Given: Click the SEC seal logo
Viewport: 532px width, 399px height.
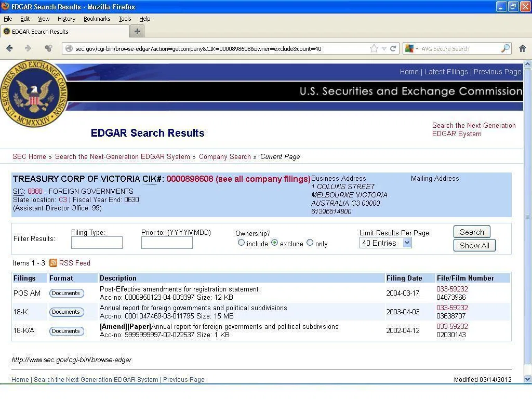Looking at the screenshot, I should click(x=34, y=95).
